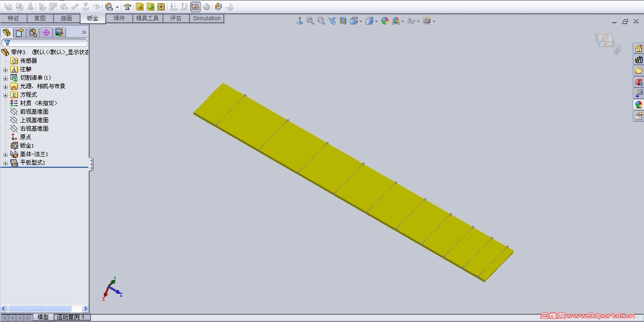Click the No Bends icon
Screen dimensions: 644x322
(x=207, y=7)
